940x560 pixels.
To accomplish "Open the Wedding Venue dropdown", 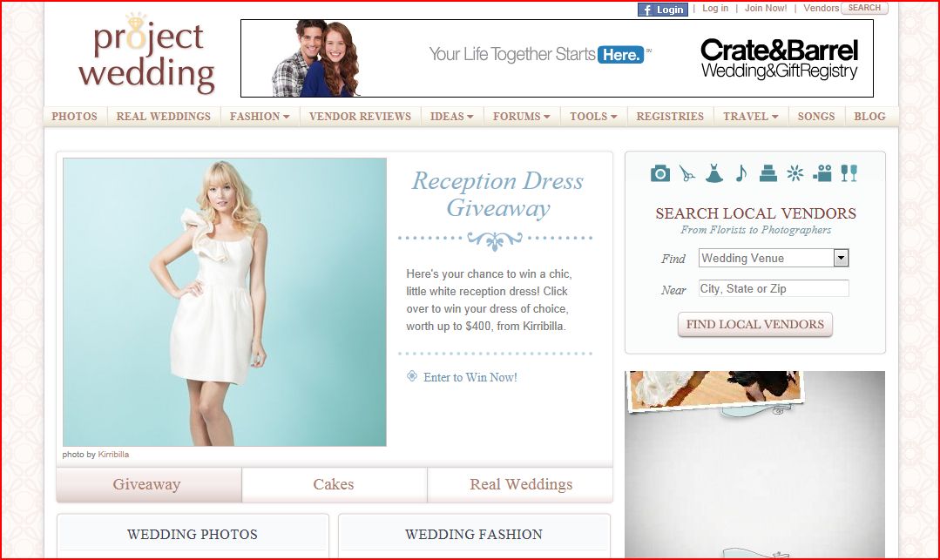I will tap(841, 258).
